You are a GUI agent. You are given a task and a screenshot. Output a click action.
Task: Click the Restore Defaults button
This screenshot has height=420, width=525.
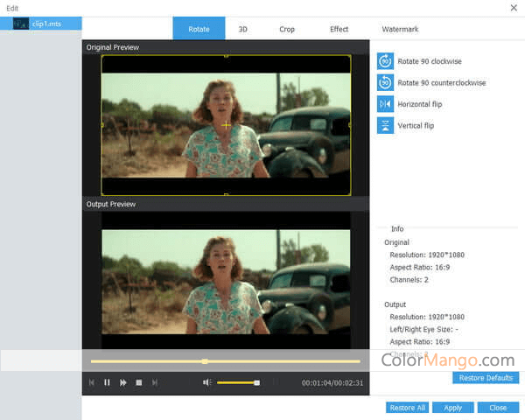(x=486, y=378)
